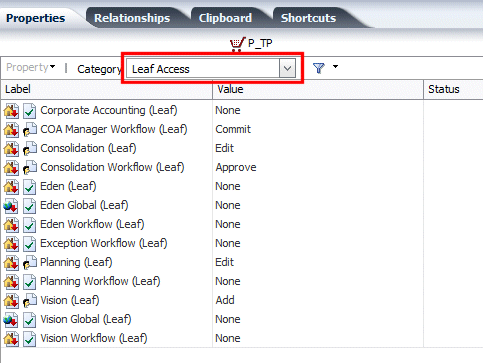Select the Planning Workflow (Leaf) label
Image resolution: width=483 pixels, height=363 pixels.
(x=100, y=281)
